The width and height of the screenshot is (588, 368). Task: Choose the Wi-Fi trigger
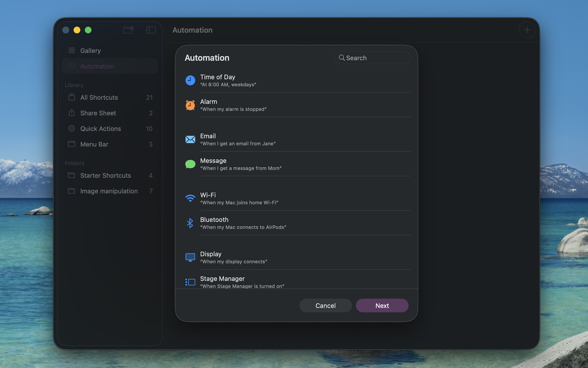pos(296,198)
